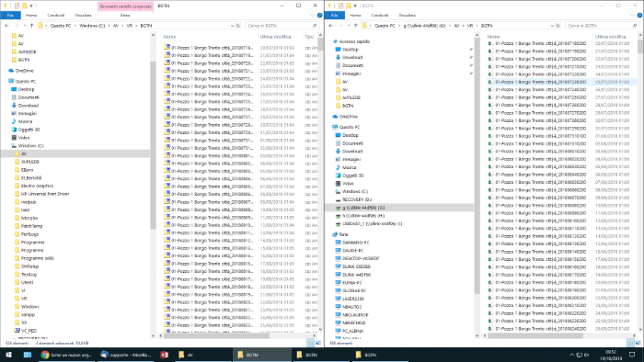
Task: Open Home tab in the left window
Action: pyautogui.click(x=31, y=16)
